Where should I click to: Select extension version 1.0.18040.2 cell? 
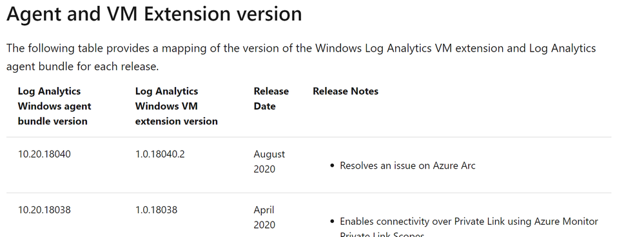(x=160, y=154)
